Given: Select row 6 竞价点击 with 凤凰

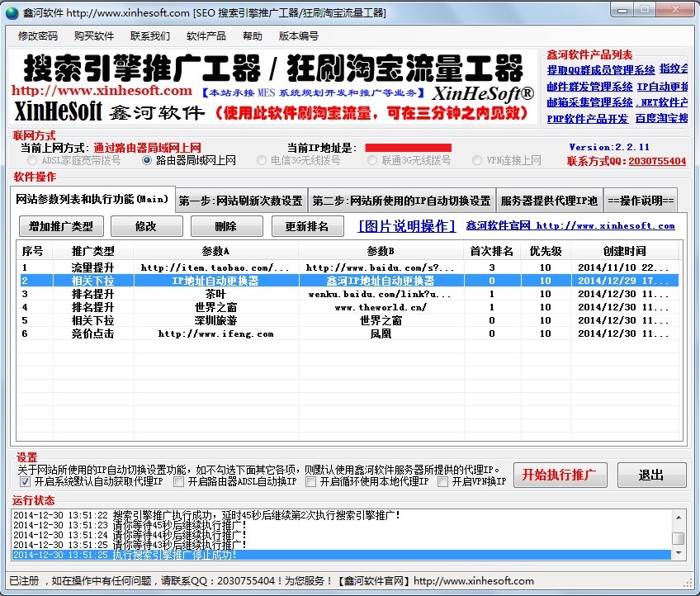Looking at the screenshot, I should point(348,333).
